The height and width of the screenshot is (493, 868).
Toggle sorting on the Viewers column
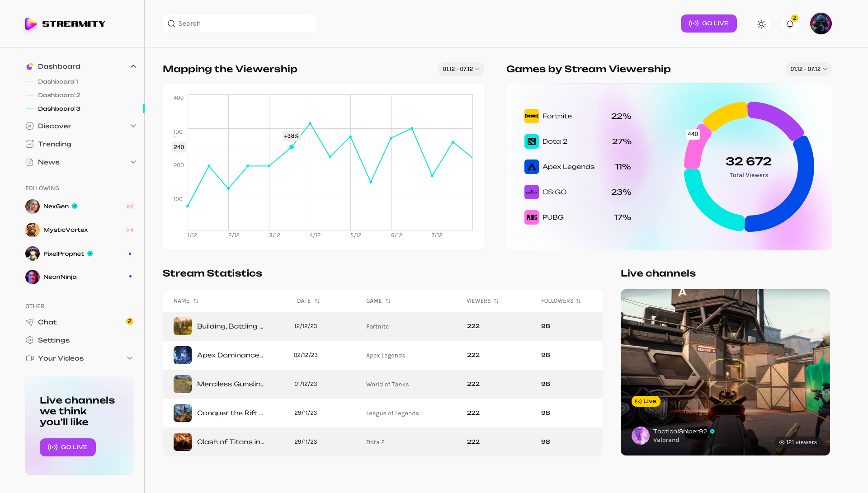[496, 300]
